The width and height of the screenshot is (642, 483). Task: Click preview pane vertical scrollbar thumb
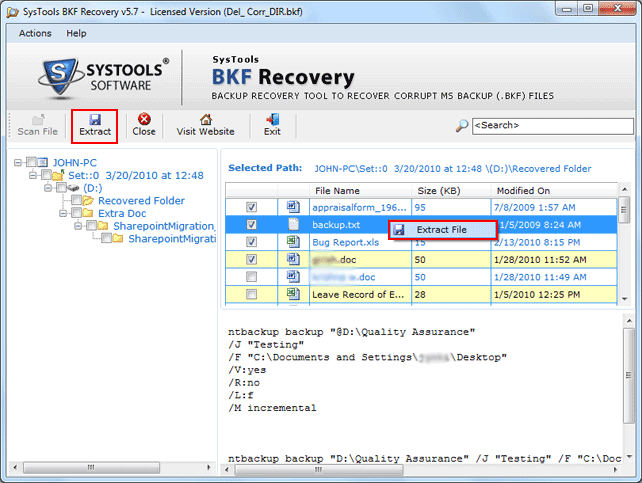(x=628, y=376)
